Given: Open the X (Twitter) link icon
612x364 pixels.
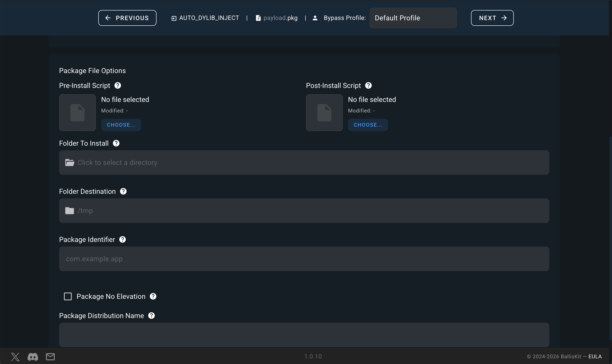Looking at the screenshot, I should point(15,357).
